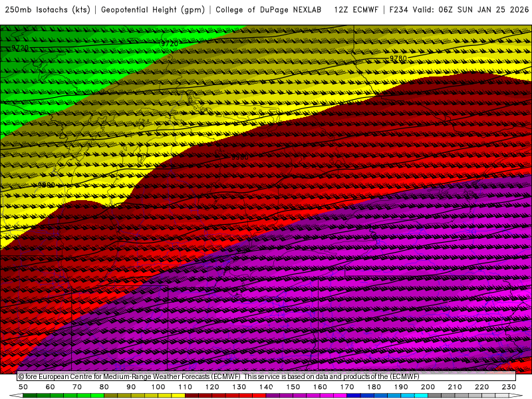Click the 200 kts legend label

(428, 387)
